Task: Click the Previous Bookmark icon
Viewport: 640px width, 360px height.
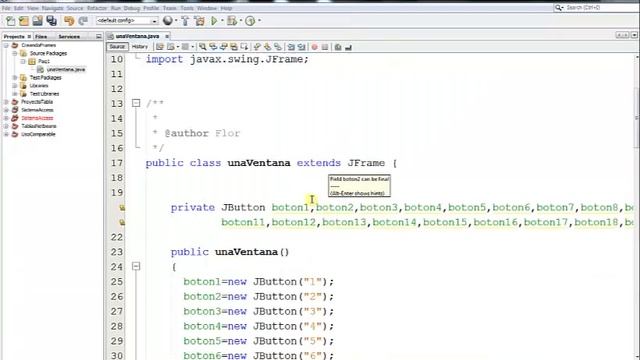Action: 257,47
